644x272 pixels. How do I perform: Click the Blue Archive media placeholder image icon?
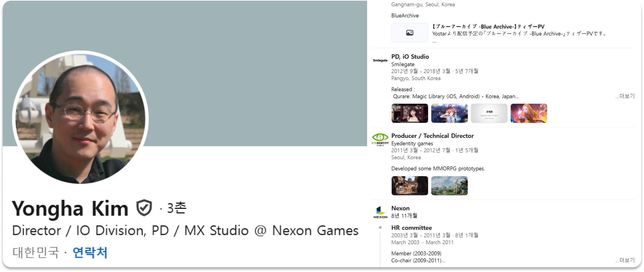tap(409, 33)
